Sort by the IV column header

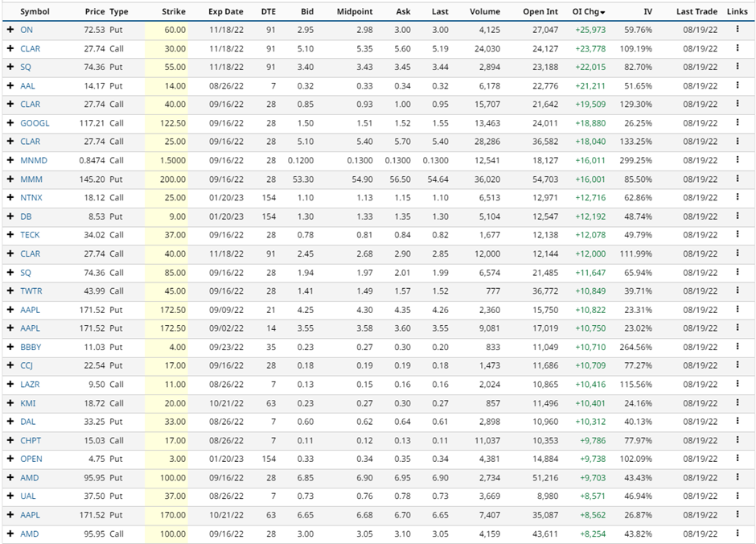[648, 11]
